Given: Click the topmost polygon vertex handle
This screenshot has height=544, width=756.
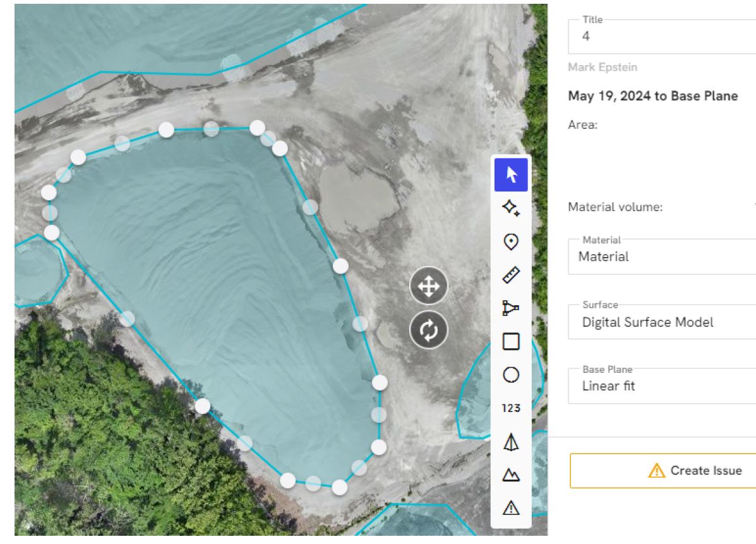Looking at the screenshot, I should [256, 128].
